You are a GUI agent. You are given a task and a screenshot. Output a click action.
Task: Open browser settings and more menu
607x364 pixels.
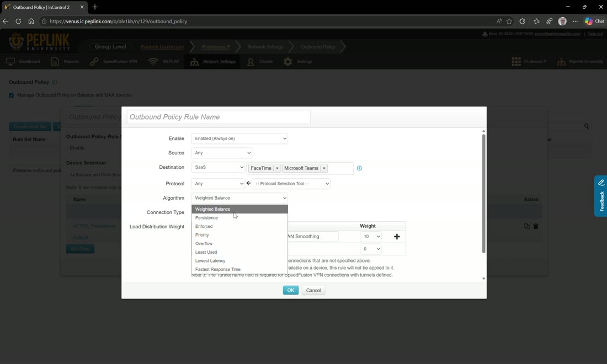[575, 22]
